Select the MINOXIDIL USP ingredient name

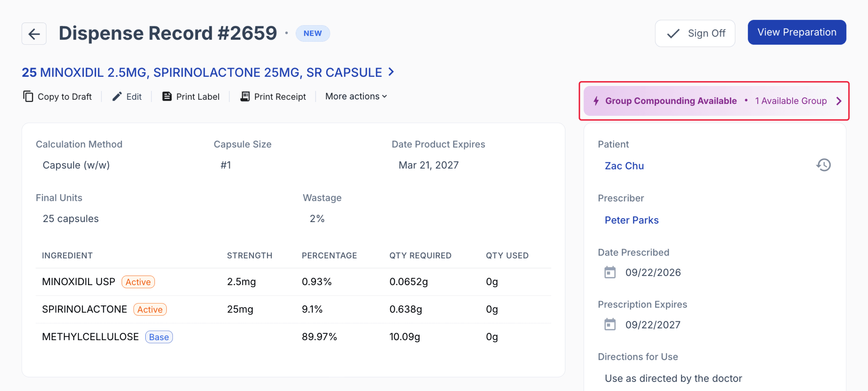pyautogui.click(x=78, y=282)
